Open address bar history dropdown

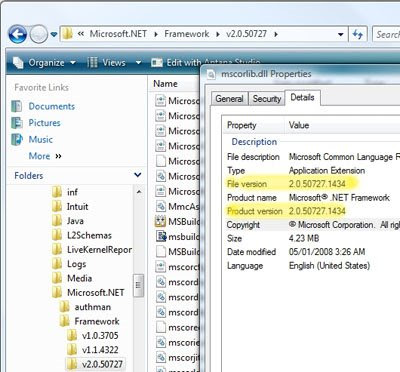341,34
